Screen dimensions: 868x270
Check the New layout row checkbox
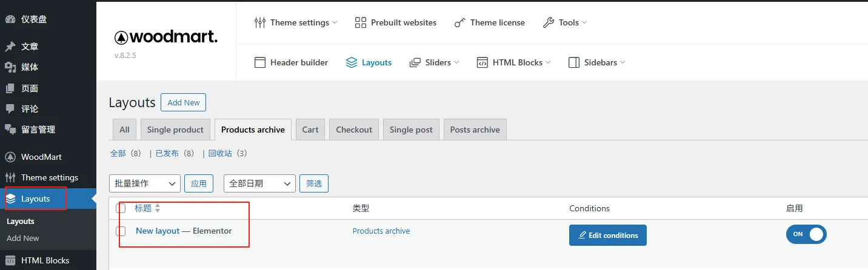click(x=121, y=231)
